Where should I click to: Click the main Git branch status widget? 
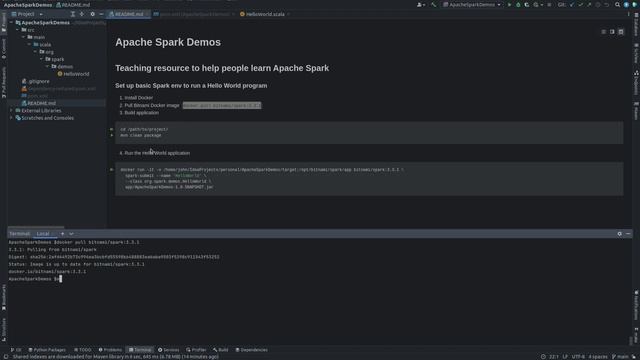(x=620, y=357)
